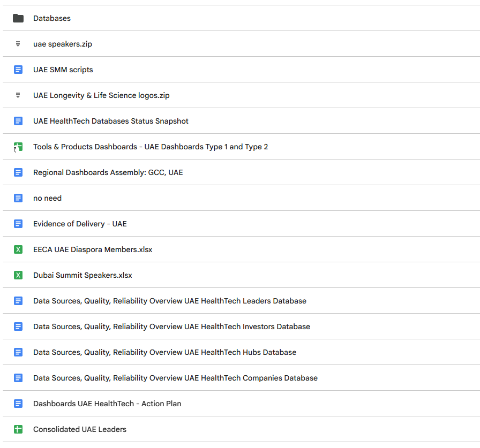Select Regional Dashboards Assembly: GCC, UAE file

pos(108,172)
